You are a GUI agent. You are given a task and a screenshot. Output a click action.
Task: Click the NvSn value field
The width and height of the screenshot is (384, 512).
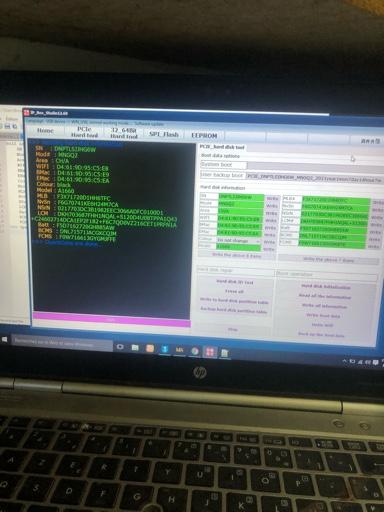(335, 208)
